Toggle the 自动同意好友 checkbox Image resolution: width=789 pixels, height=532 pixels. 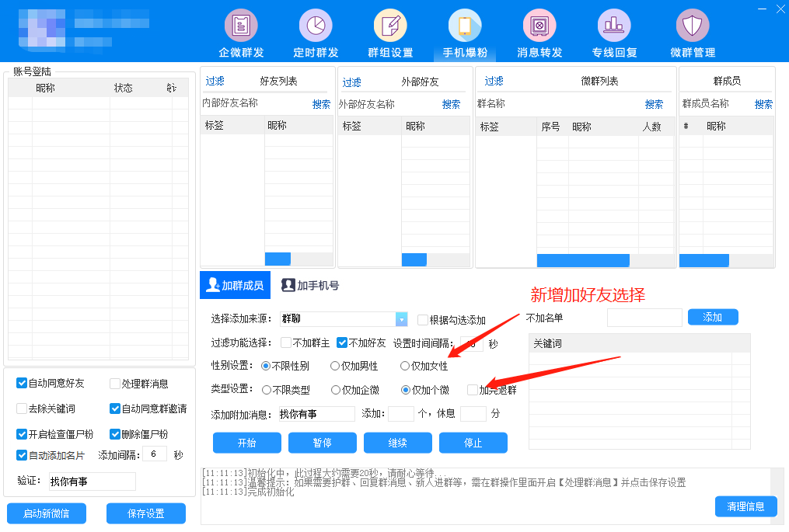coord(22,383)
